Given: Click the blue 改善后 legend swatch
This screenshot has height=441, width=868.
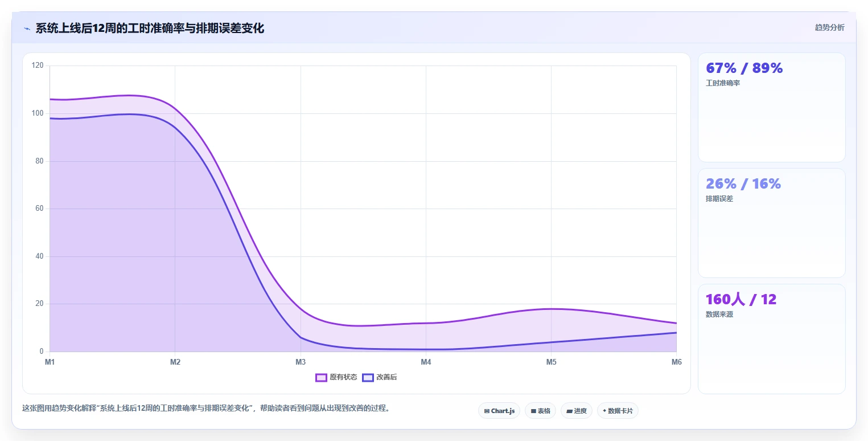Looking at the screenshot, I should (368, 377).
